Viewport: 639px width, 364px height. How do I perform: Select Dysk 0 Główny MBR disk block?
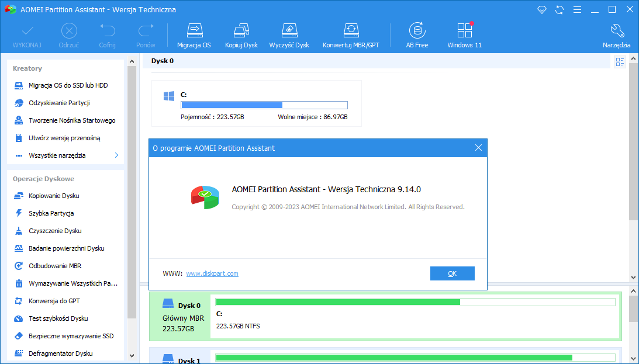pos(179,317)
